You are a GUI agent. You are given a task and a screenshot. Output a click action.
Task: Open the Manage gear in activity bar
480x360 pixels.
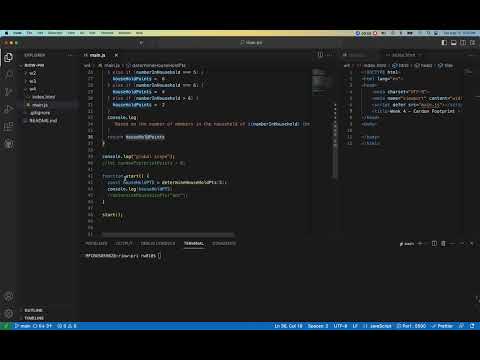click(9, 313)
